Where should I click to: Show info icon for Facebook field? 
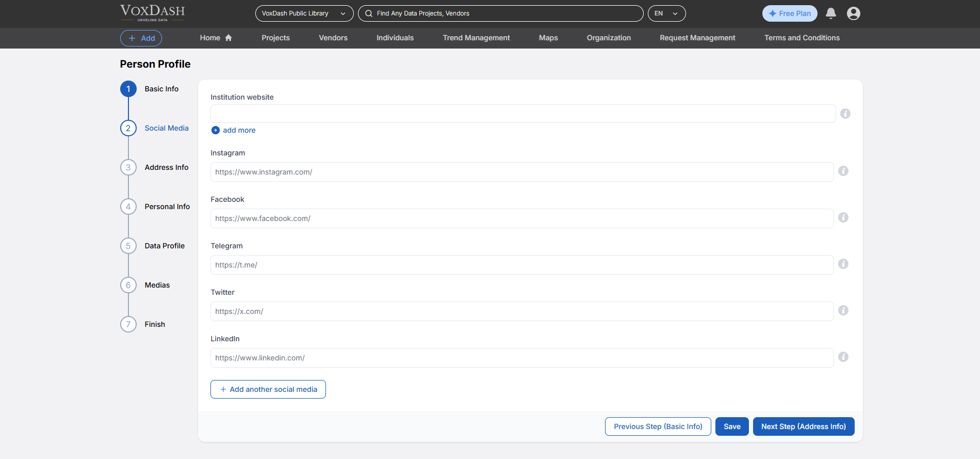coord(843,217)
